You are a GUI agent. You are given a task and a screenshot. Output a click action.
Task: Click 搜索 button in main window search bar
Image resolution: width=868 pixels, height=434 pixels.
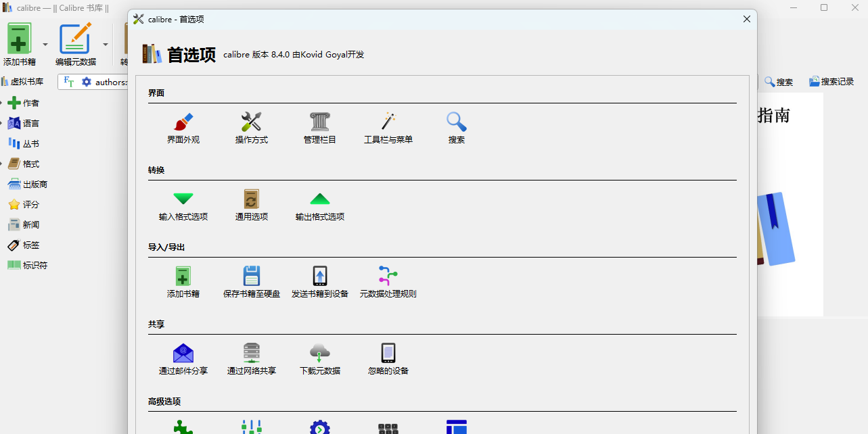click(x=779, y=82)
